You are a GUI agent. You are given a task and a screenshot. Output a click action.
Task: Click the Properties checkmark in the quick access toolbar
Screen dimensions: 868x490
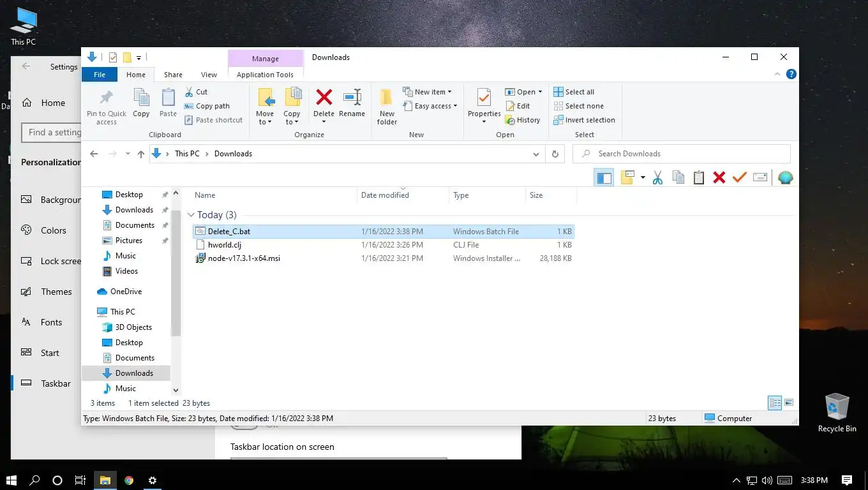click(x=113, y=57)
